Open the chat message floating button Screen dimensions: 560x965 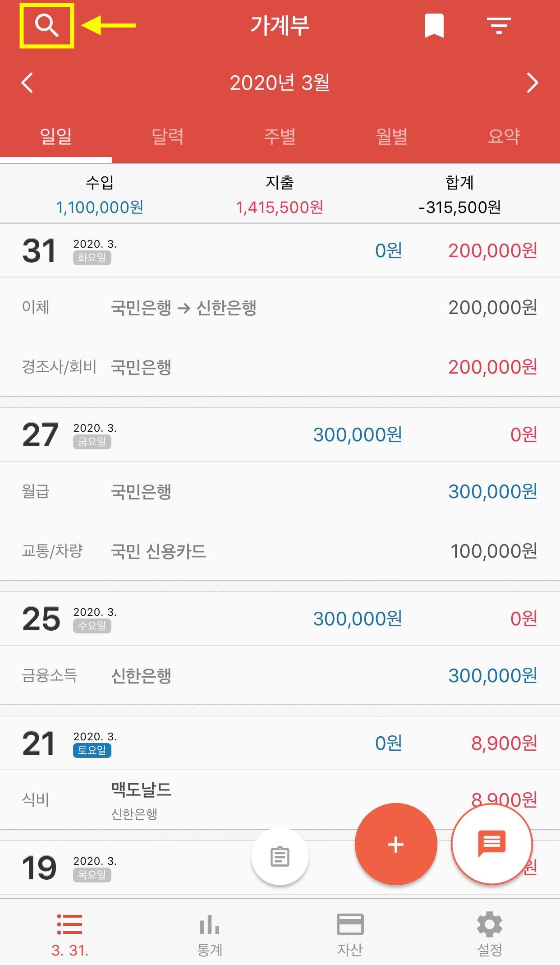pyautogui.click(x=492, y=844)
